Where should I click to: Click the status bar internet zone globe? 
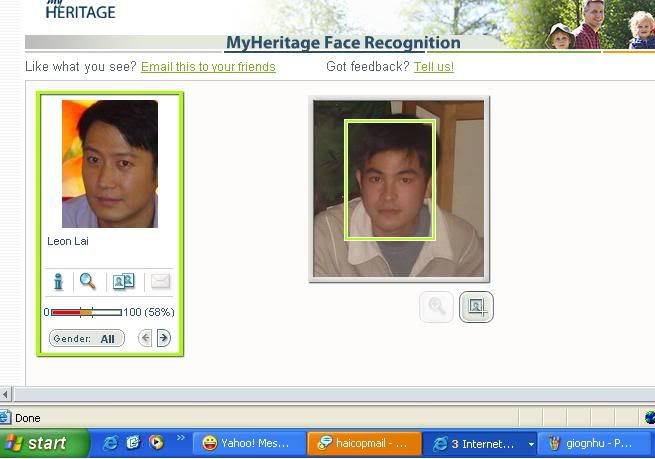click(650, 417)
